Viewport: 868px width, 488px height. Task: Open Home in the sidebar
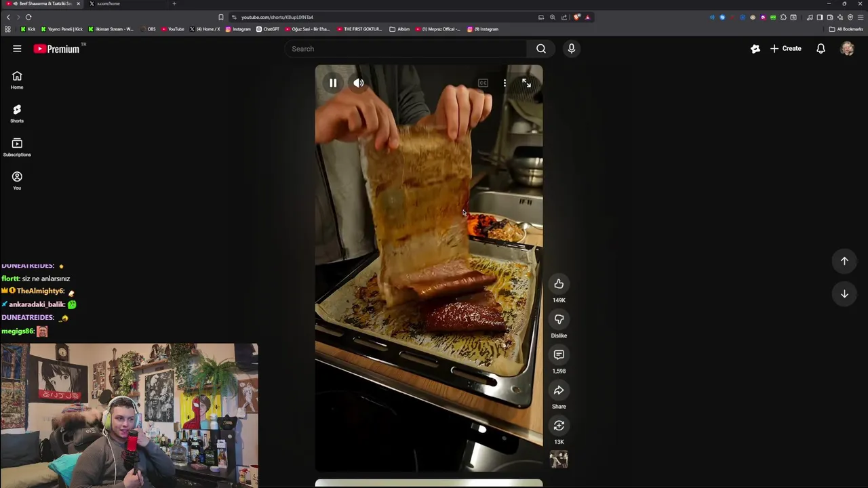17,80
